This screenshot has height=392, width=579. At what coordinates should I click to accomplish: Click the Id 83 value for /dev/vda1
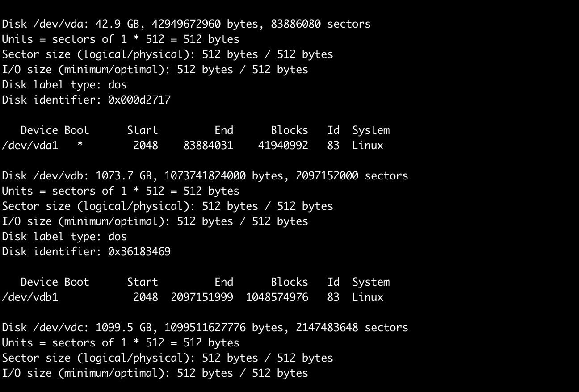pyautogui.click(x=333, y=146)
